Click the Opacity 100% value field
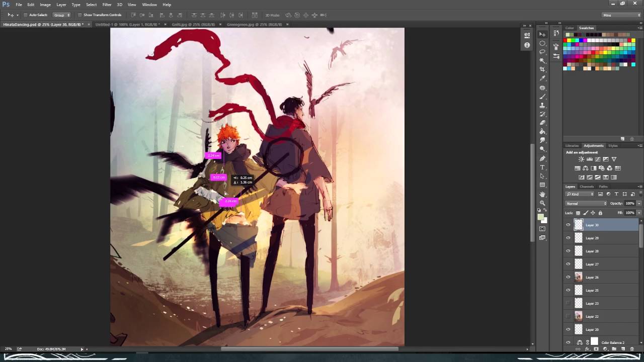This screenshot has height=362, width=644. (630, 204)
